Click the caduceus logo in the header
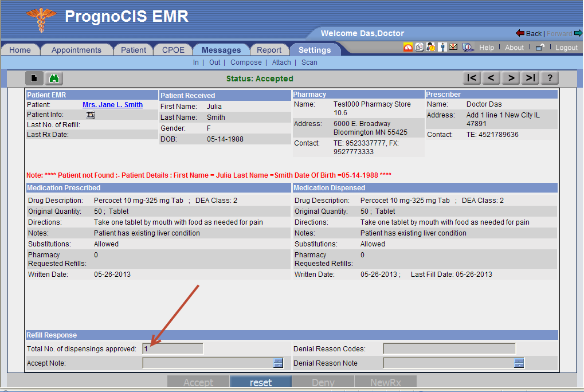584x392 pixels. coord(41,19)
